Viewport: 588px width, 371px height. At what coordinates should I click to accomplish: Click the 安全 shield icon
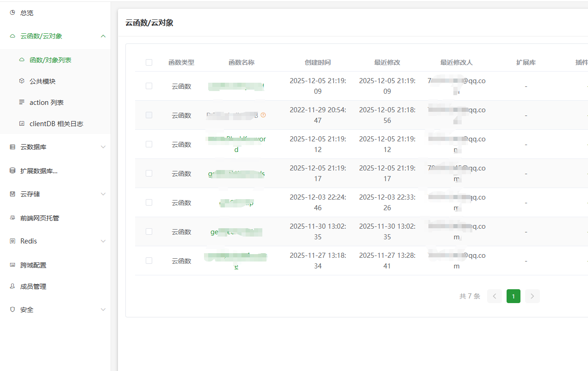point(12,310)
